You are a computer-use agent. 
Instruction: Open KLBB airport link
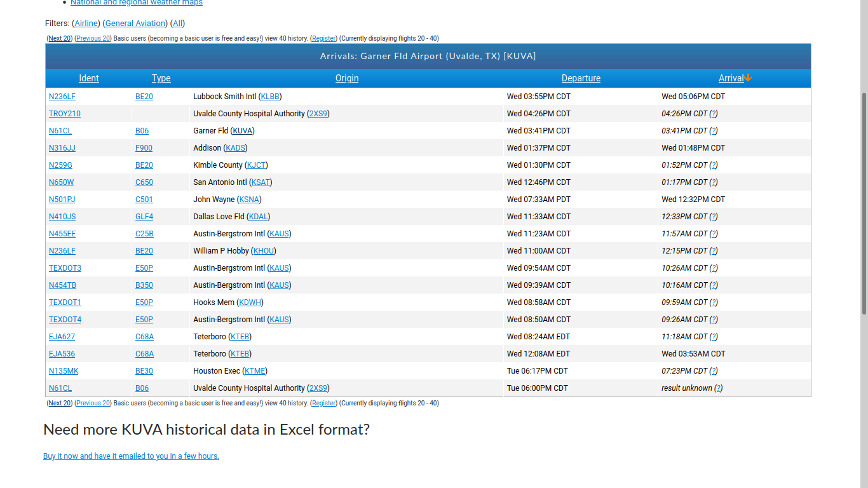coord(270,97)
